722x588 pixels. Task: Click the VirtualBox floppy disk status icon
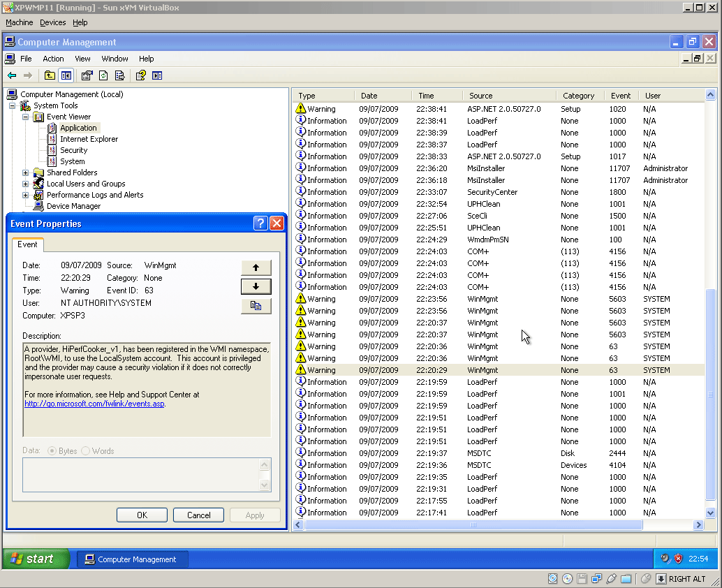click(582, 579)
